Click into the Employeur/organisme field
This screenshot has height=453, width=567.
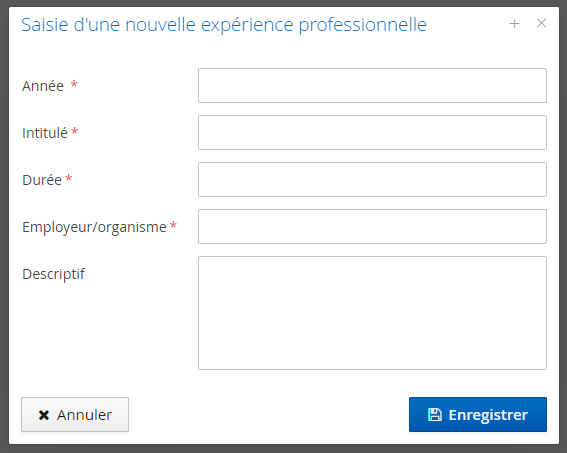tap(372, 226)
